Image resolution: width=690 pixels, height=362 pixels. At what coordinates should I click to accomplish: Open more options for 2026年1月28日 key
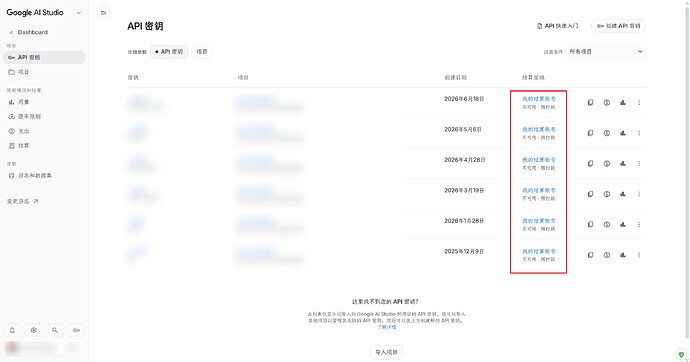[x=639, y=224]
